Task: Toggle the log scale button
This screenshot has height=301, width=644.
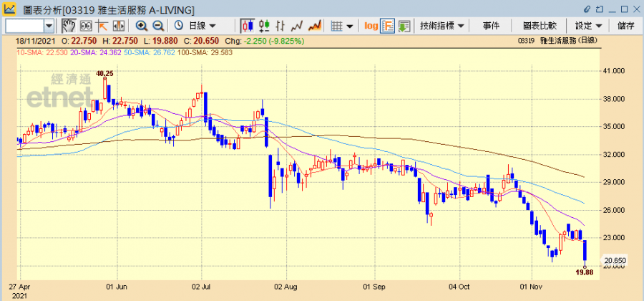Action: point(371,26)
